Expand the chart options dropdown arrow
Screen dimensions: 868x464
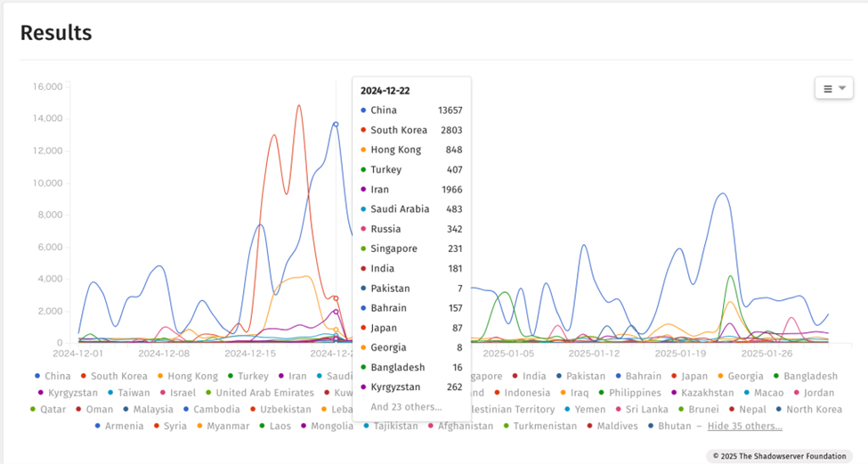coord(842,89)
